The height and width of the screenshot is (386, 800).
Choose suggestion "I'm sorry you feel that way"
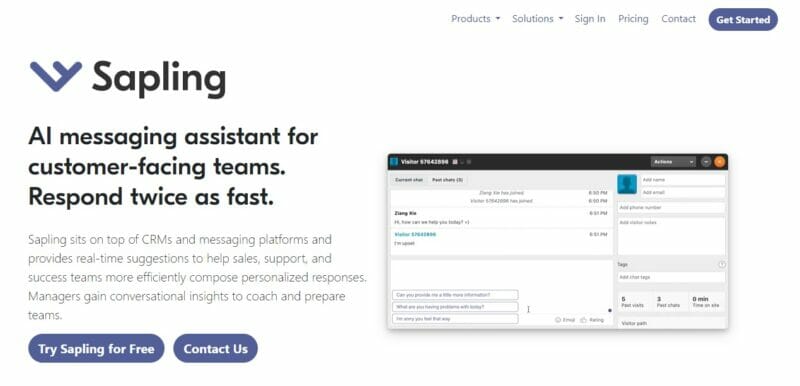(455, 319)
